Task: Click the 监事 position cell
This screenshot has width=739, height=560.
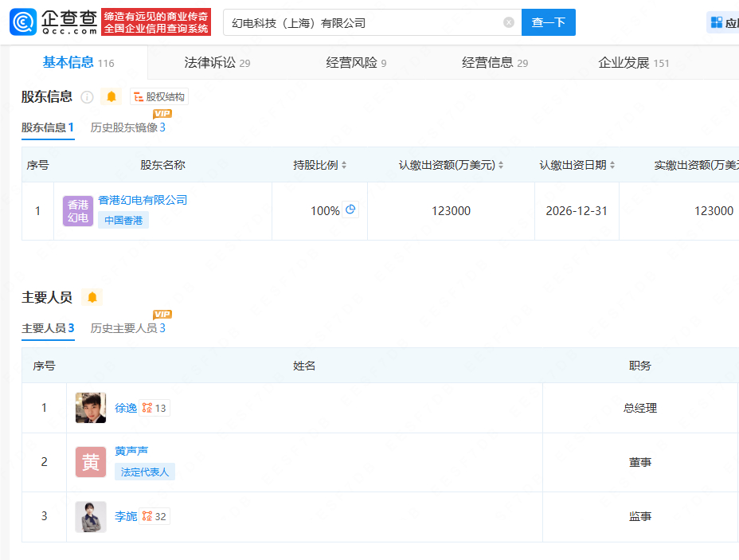Action: [x=640, y=517]
